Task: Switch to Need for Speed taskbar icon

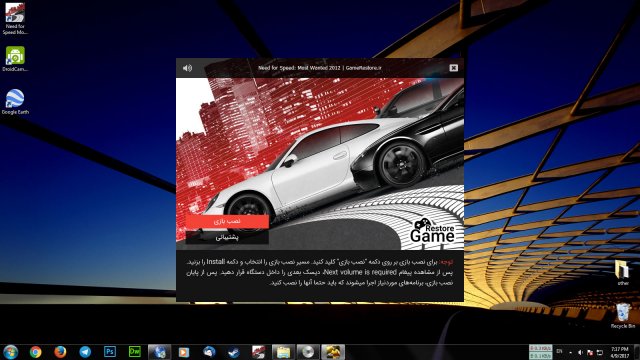Action: 258,352
